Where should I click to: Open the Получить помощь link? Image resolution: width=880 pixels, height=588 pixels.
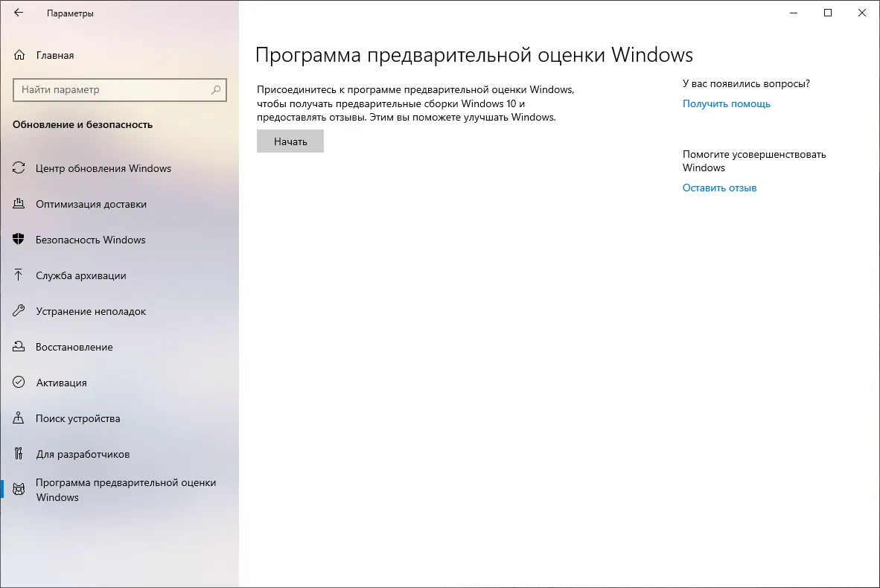[x=726, y=103]
